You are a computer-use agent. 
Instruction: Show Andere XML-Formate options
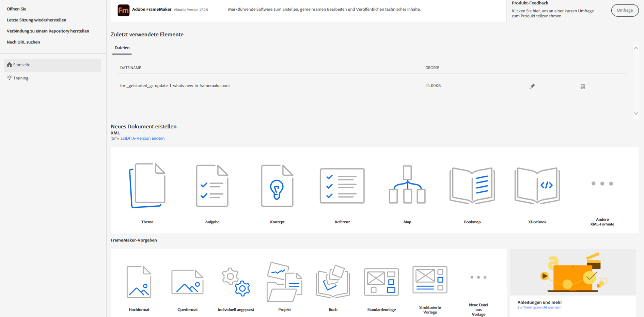pos(602,184)
